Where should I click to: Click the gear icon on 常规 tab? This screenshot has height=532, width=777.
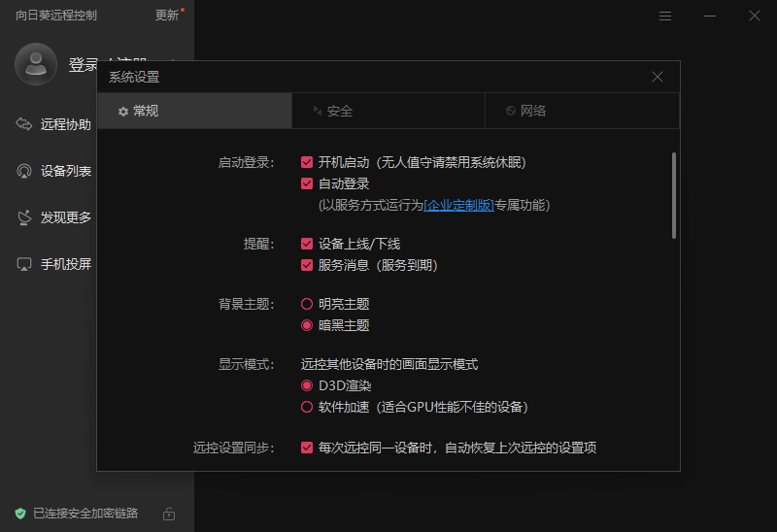(x=123, y=112)
